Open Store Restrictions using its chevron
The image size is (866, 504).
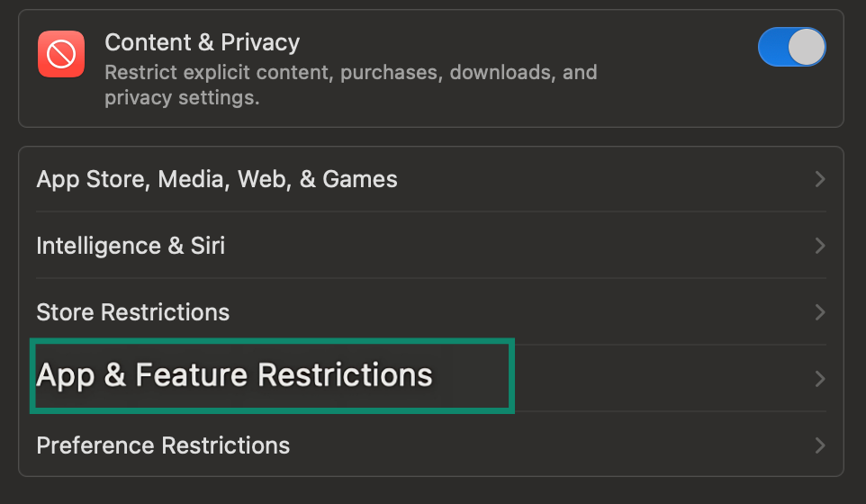point(819,312)
